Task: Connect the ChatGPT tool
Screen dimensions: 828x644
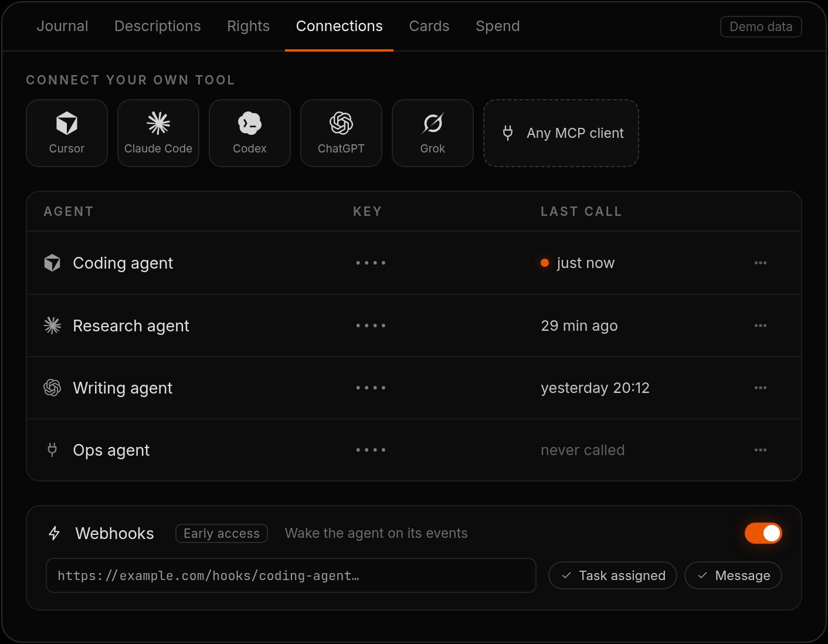Action: 341,133
